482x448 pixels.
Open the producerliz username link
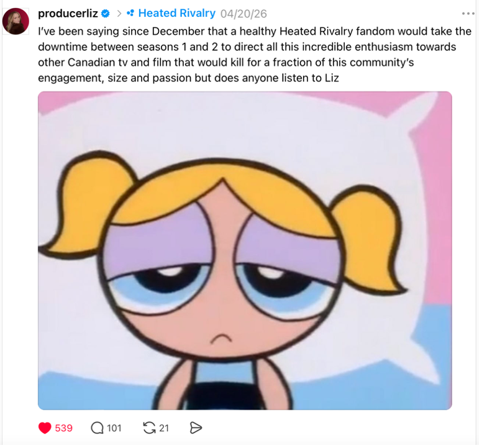68,13
